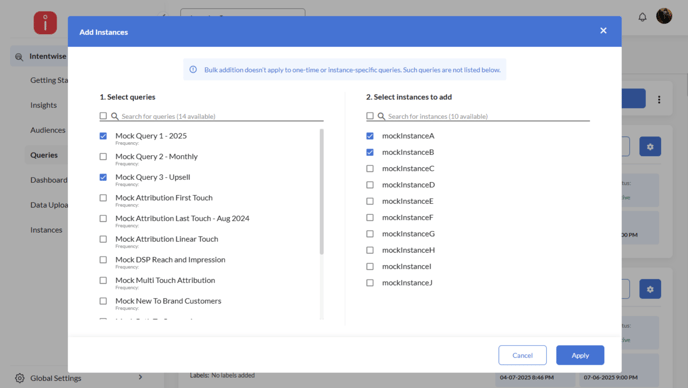The height and width of the screenshot is (388, 688).
Task: Open Getting Started in sidebar
Action: [49, 80]
